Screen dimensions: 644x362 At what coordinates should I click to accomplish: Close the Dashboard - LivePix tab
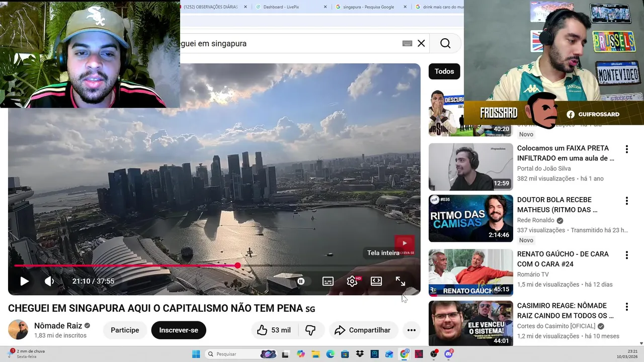point(325,7)
